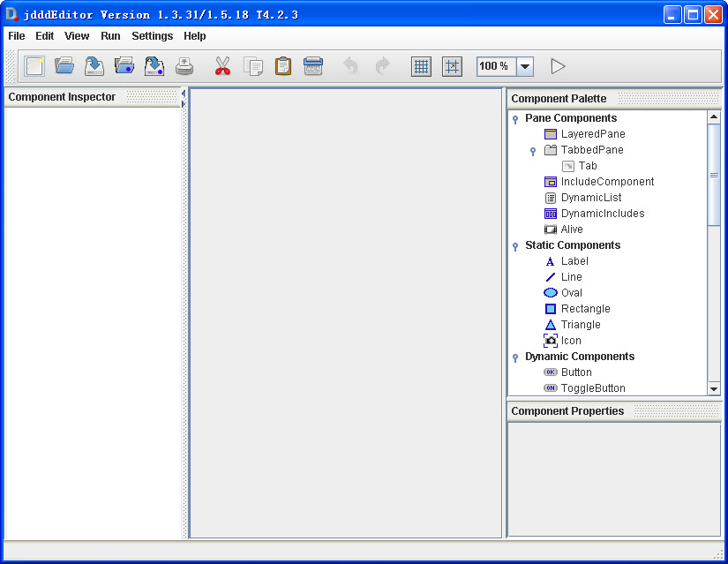Click the Print toolbar icon

pos(184,66)
